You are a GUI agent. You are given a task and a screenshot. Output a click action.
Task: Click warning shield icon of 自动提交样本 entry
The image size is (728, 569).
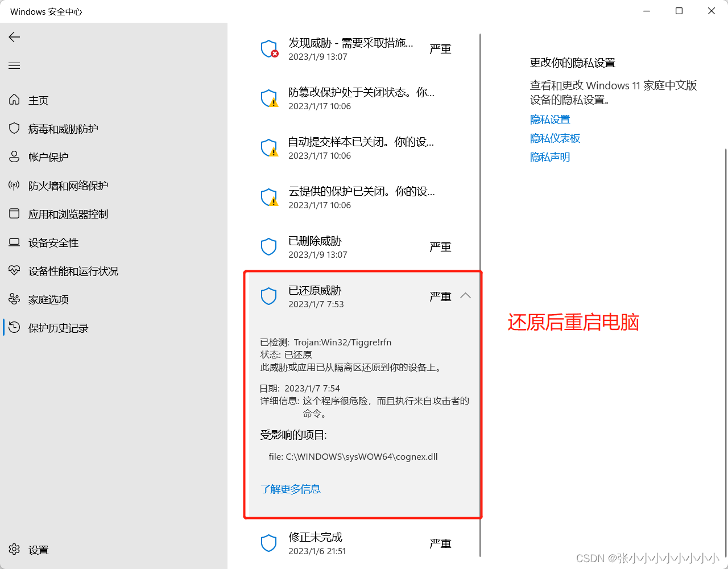(x=269, y=148)
